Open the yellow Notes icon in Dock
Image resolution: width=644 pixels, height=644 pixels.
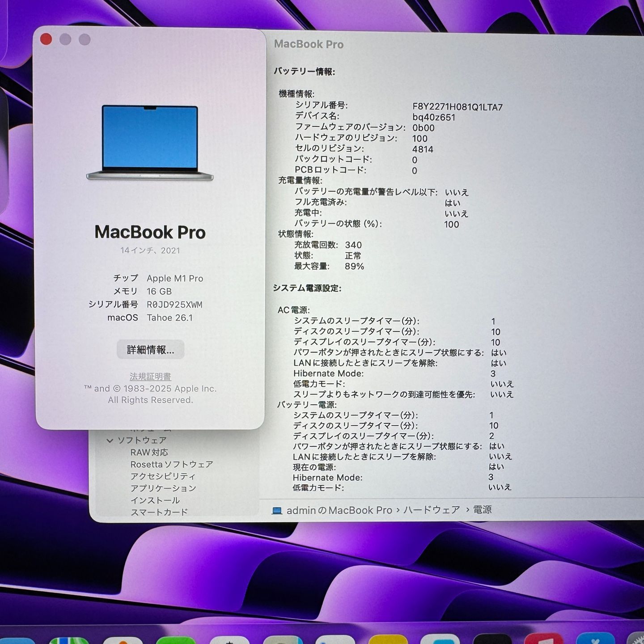click(388, 640)
